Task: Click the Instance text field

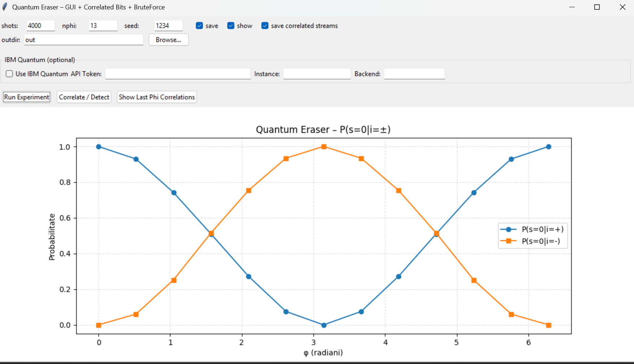Action: 317,74
